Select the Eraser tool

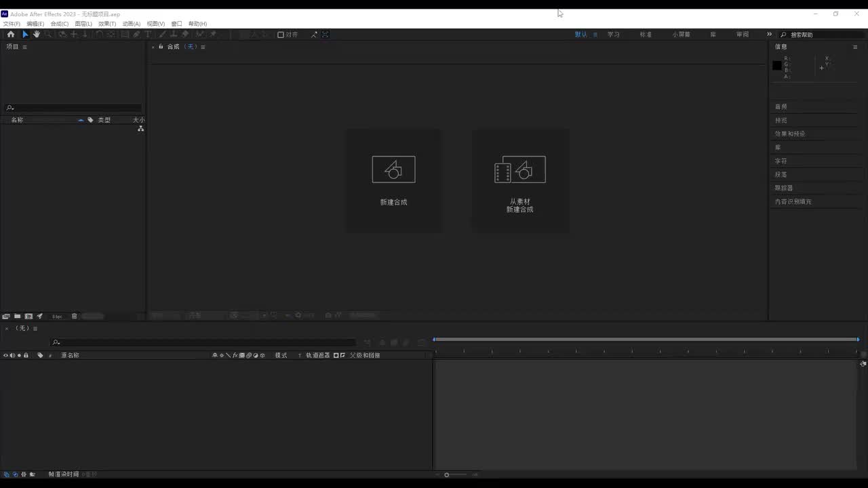pyautogui.click(x=185, y=35)
